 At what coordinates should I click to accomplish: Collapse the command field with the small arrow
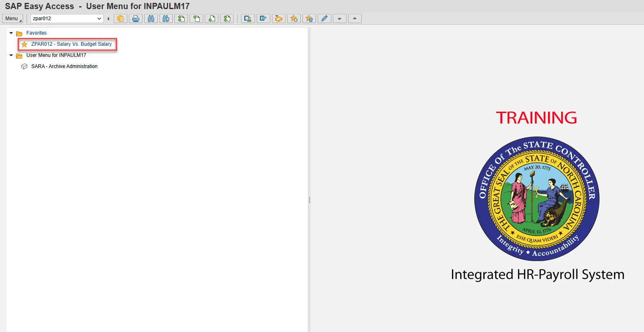[x=108, y=19]
